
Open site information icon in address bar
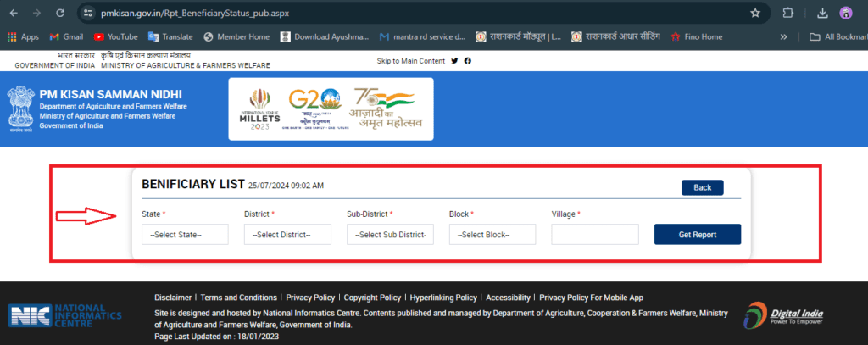point(87,13)
